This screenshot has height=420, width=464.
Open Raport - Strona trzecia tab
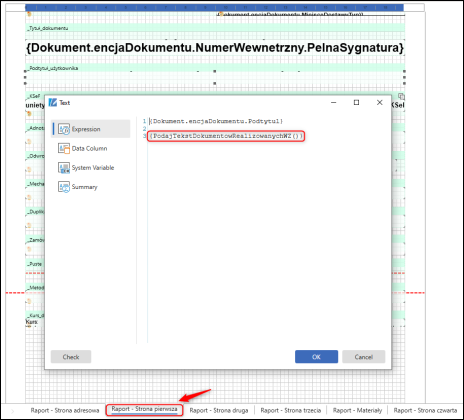tap(291, 410)
